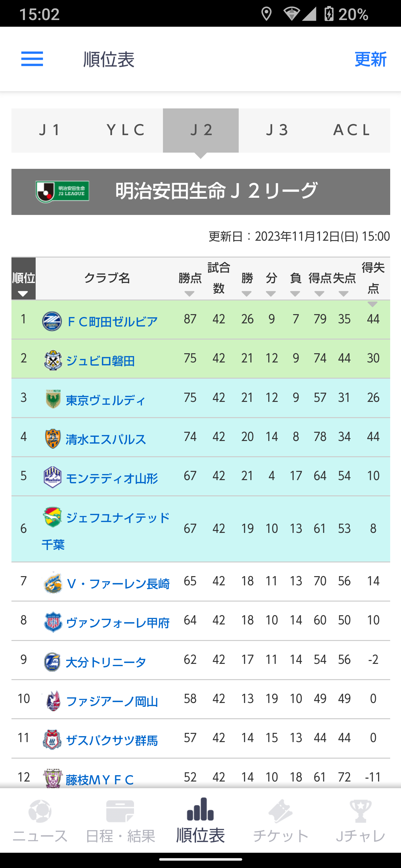
Task: Sort by 失点 column arrow
Action: [344, 294]
